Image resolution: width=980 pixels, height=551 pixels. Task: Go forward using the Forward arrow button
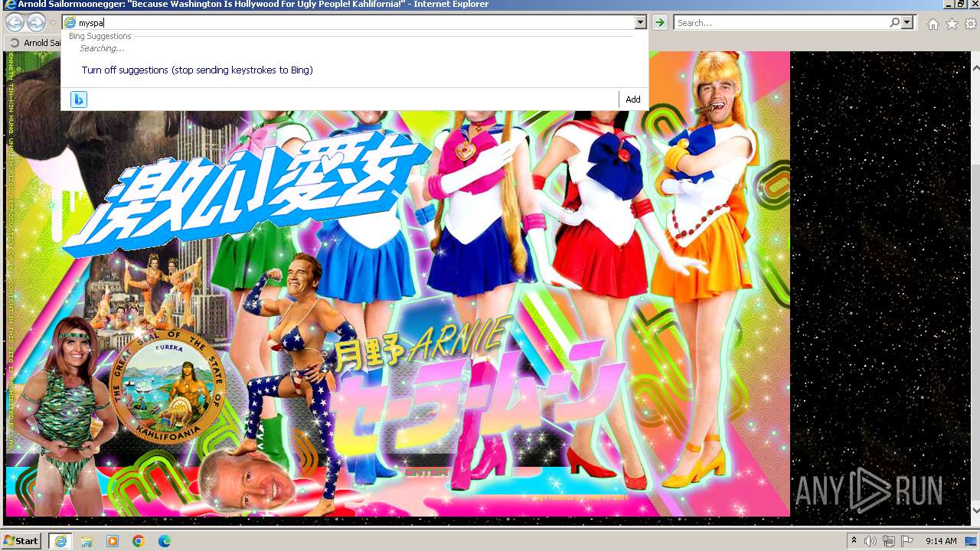point(36,23)
